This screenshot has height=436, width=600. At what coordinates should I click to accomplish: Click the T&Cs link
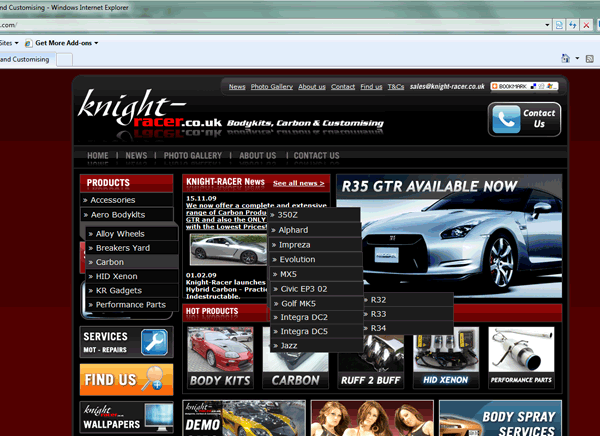point(396,87)
